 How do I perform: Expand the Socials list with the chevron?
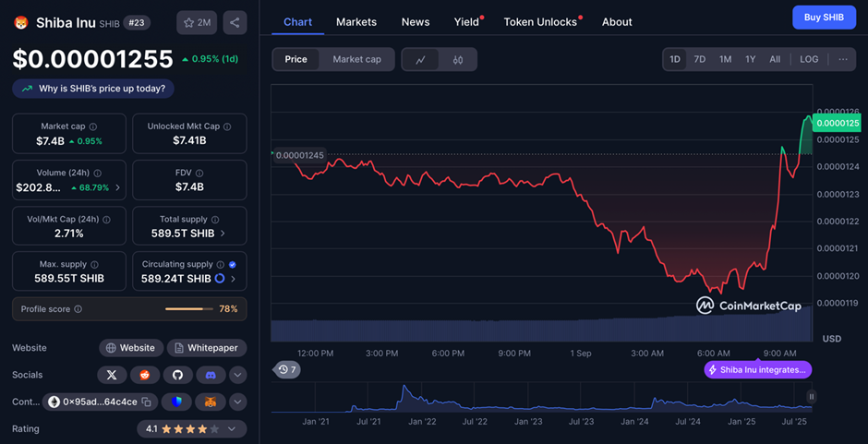tap(238, 375)
